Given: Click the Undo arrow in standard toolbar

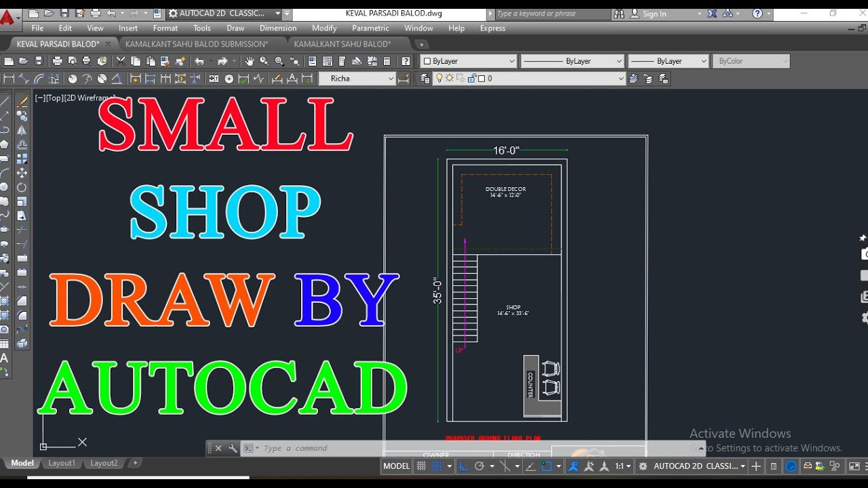Looking at the screenshot, I should click(x=199, y=61).
